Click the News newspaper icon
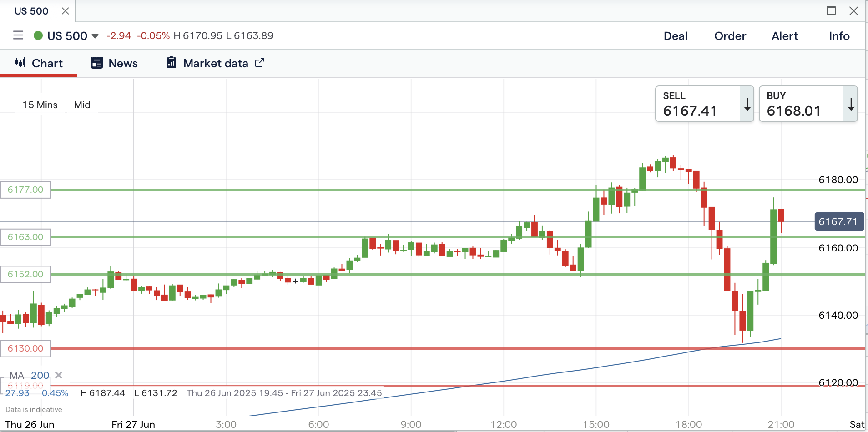Screen dimensions: 868x432 [x=96, y=63]
